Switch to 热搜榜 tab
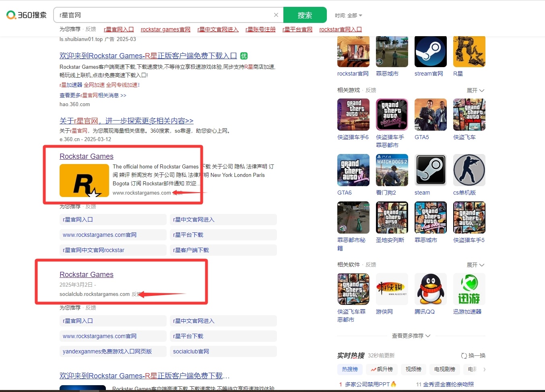The image size is (545, 392). click(350, 369)
